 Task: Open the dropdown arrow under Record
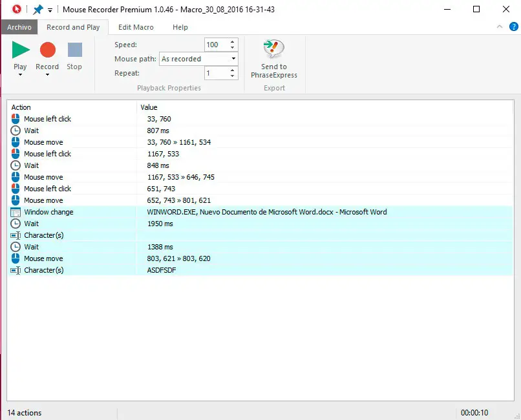(48, 75)
